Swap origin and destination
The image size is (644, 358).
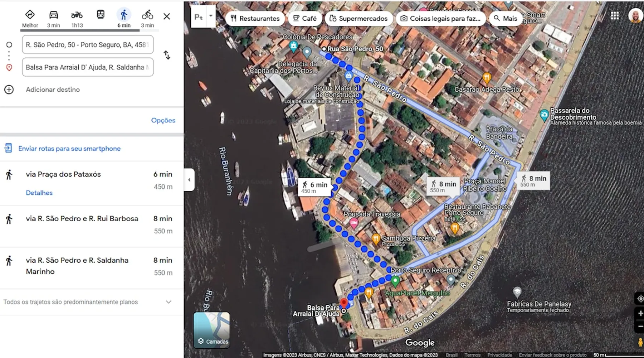pos(167,55)
